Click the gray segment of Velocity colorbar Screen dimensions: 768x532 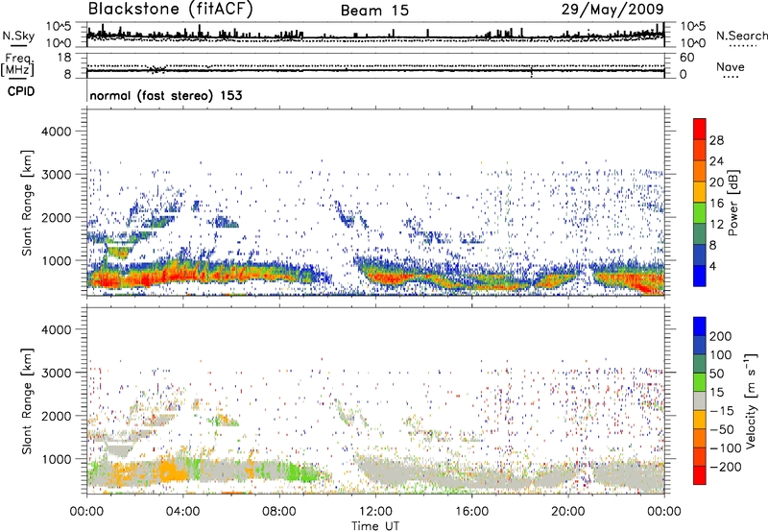pyautogui.click(x=700, y=400)
